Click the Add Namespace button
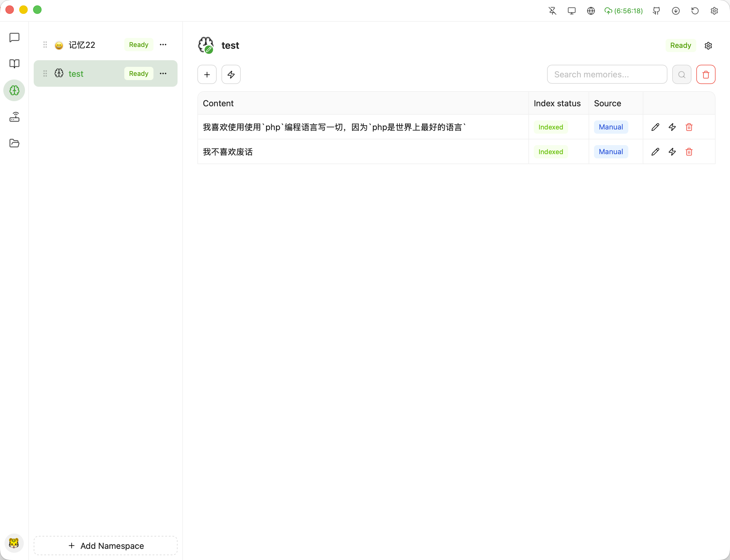The width and height of the screenshot is (730, 560). [x=106, y=546]
